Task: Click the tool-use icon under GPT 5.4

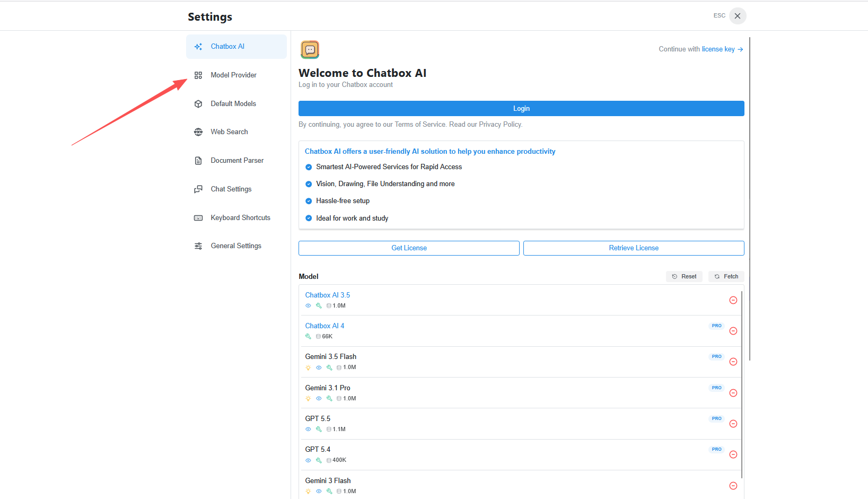Action: pyautogui.click(x=319, y=460)
